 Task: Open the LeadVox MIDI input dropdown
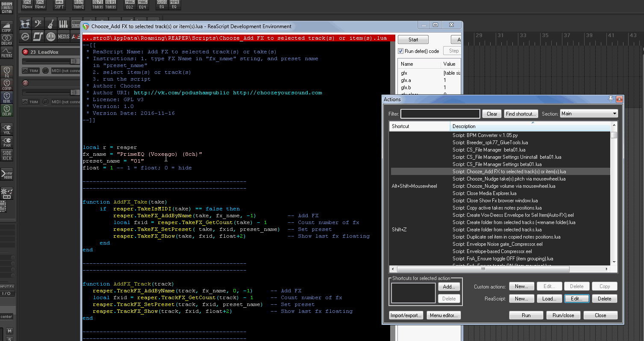(x=65, y=71)
